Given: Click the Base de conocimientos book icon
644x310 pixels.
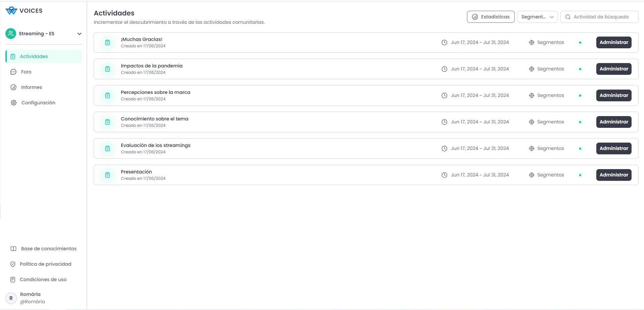Looking at the screenshot, I should tap(13, 249).
